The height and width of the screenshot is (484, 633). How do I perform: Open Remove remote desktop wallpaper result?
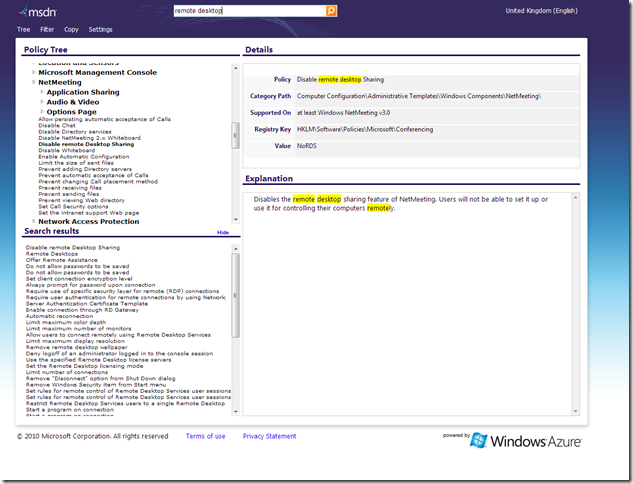click(76, 347)
